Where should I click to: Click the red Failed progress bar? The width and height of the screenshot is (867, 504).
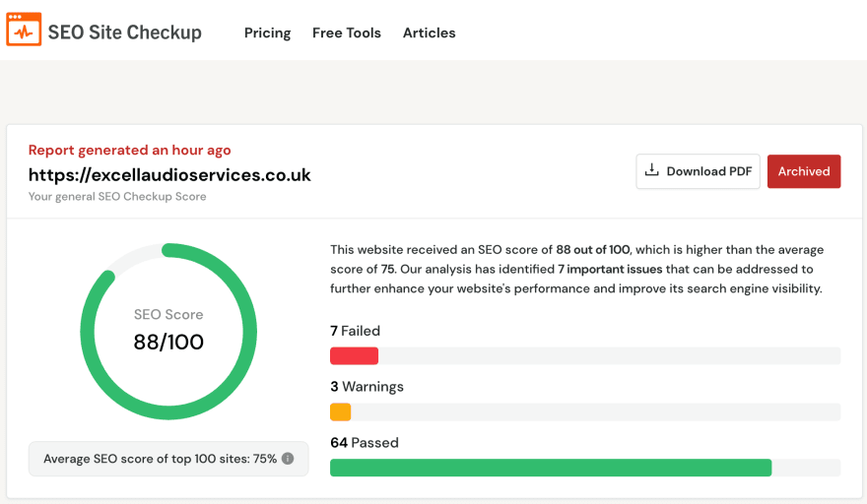pos(354,356)
